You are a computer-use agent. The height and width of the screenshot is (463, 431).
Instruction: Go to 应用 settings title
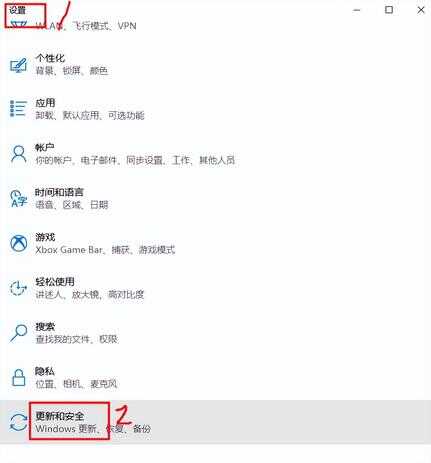[x=45, y=103]
